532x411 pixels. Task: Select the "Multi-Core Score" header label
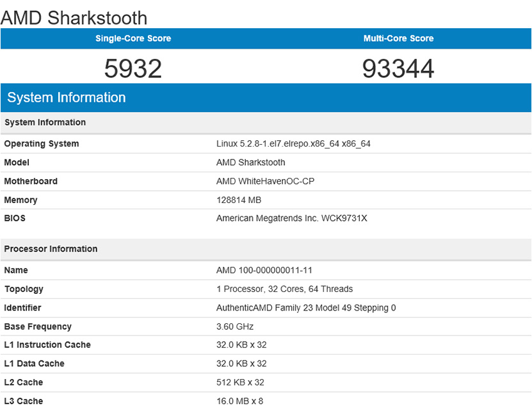point(398,38)
